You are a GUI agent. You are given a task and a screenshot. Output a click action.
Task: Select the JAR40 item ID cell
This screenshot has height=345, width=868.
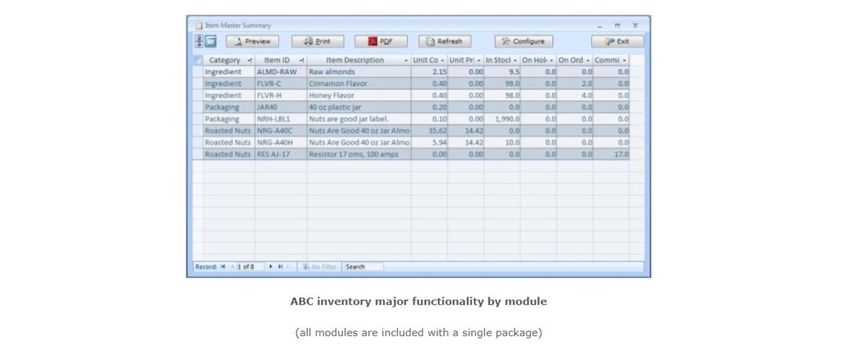[x=281, y=107]
